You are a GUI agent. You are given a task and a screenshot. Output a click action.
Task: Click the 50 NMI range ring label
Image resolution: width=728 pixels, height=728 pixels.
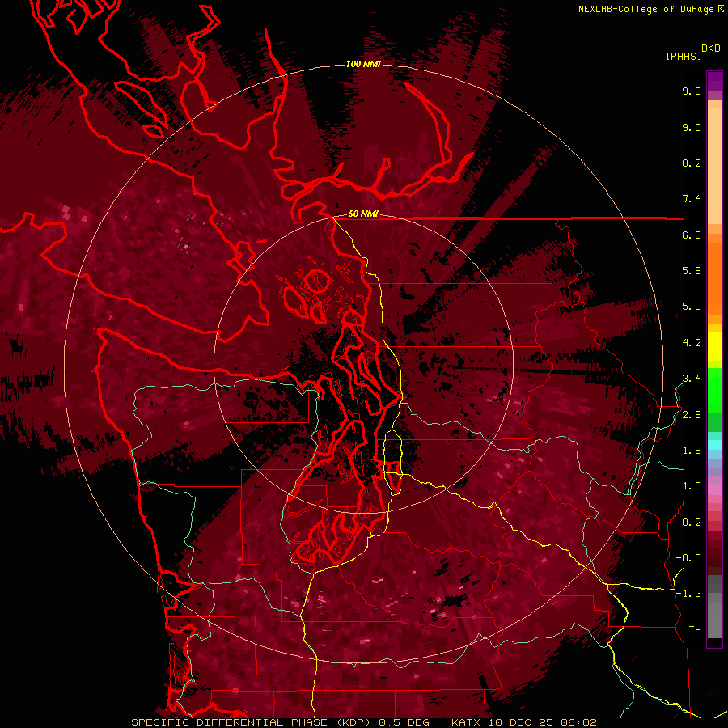pos(363,214)
